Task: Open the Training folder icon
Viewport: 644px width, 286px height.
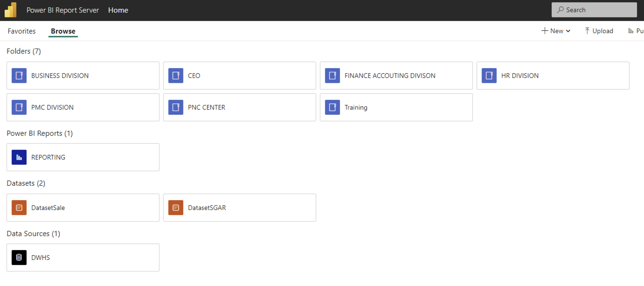Action: pos(332,107)
